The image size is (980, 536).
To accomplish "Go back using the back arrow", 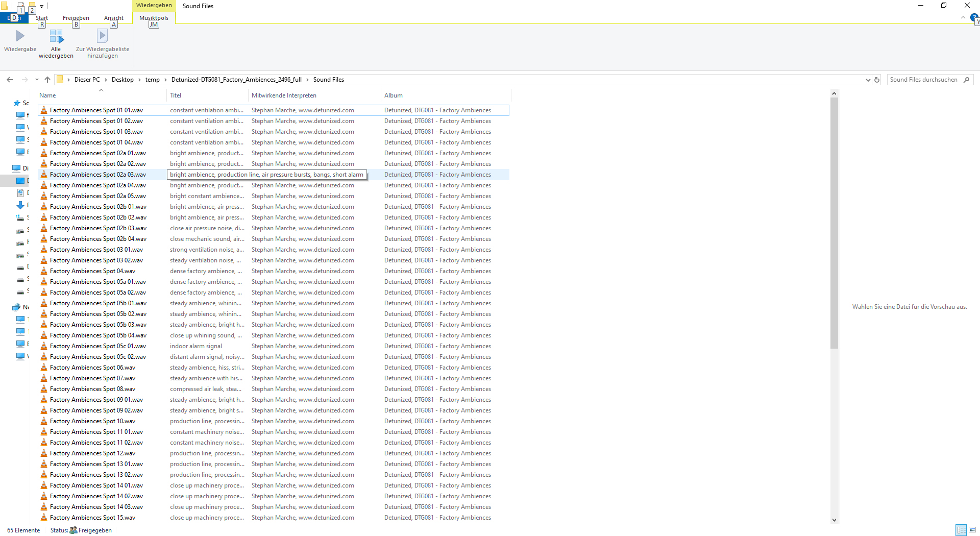I will click(x=10, y=80).
